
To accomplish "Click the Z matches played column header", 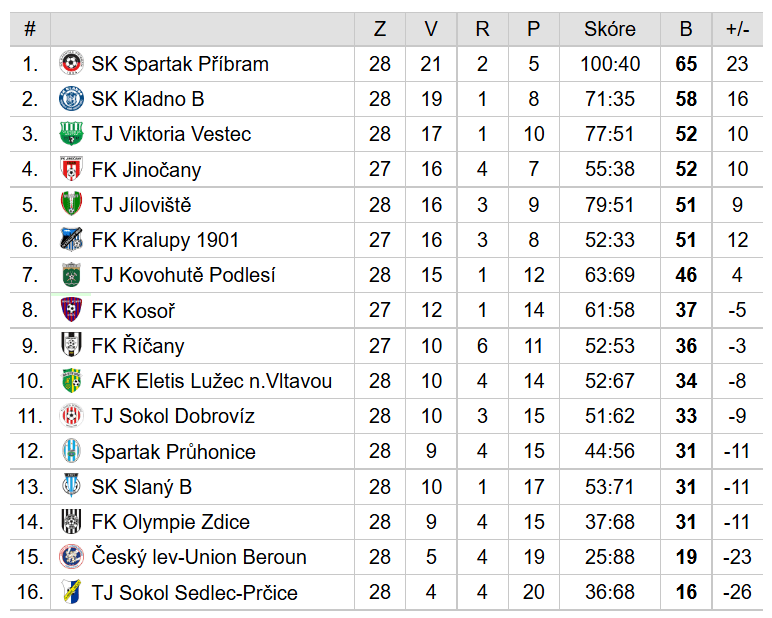I will [380, 29].
